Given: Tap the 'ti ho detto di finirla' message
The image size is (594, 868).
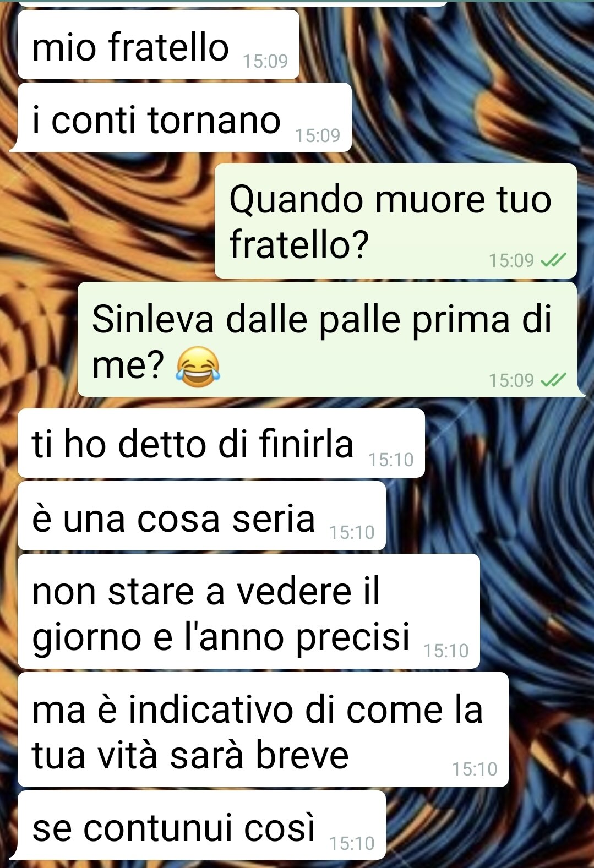Looking at the screenshot, I should coord(221,443).
